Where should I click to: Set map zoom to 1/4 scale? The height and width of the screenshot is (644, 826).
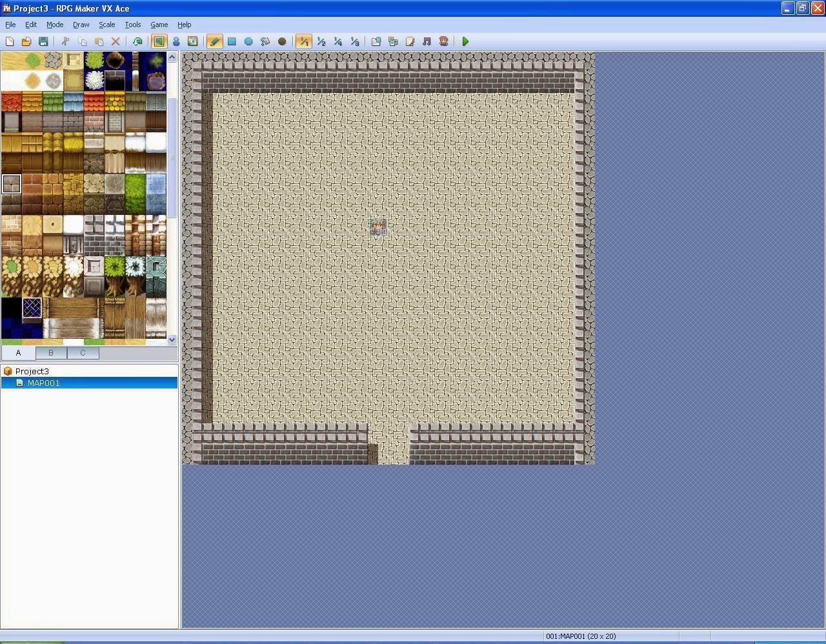[337, 41]
